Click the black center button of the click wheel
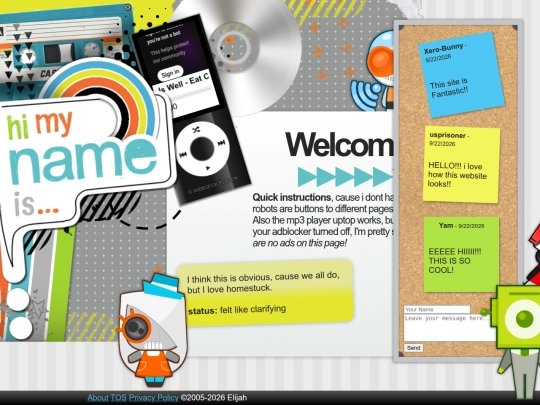The image size is (540, 405). [x=202, y=149]
